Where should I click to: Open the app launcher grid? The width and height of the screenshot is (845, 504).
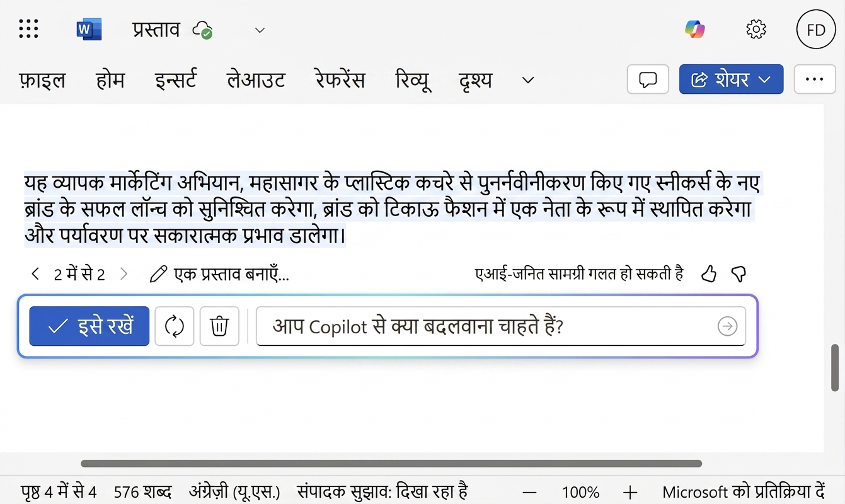28,29
